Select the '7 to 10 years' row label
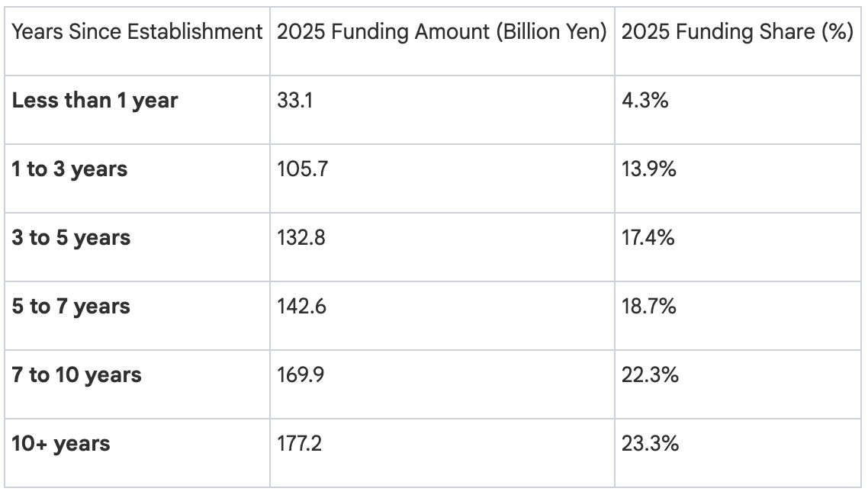This screenshot has height=498, width=868. click(x=76, y=375)
